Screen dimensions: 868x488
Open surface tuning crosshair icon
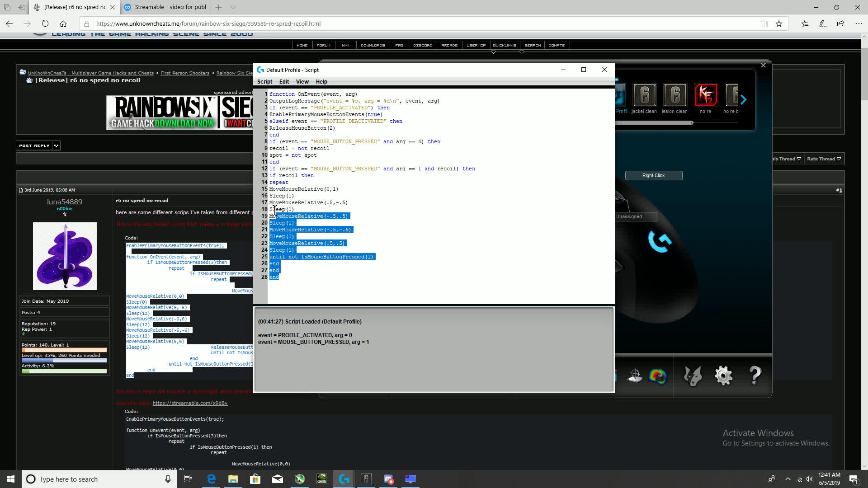[635, 376]
